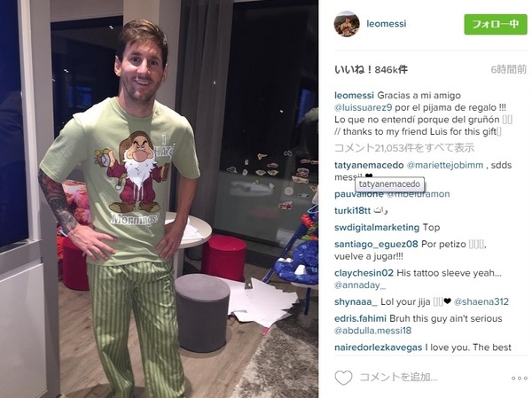Toggle the green フォロー中 follow button
Screen dimensions: 532x398
[x=496, y=24]
